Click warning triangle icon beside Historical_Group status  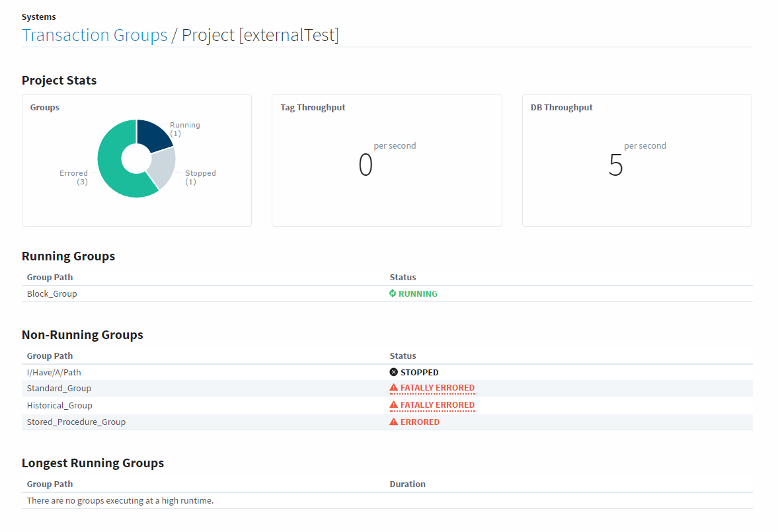394,404
